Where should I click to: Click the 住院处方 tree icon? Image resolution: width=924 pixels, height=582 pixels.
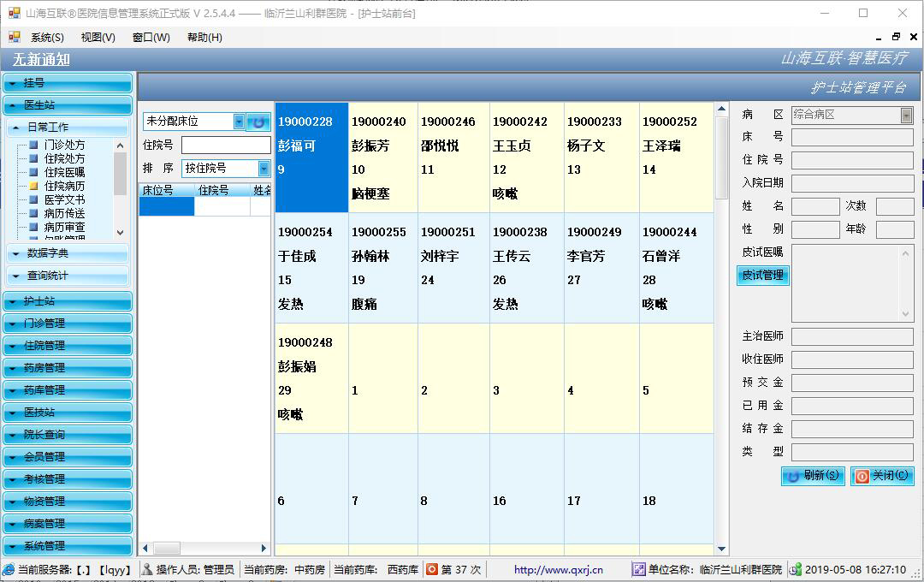(x=33, y=158)
